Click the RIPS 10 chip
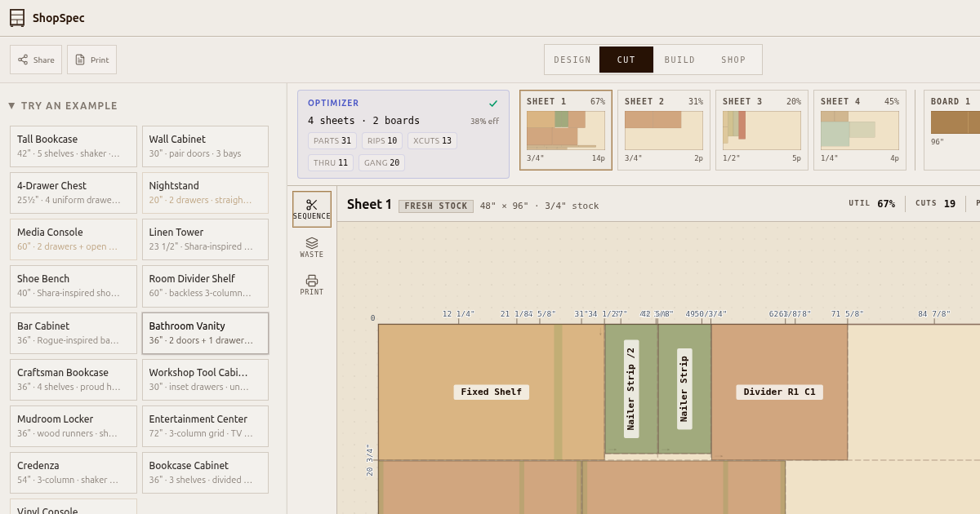Screen dimensions: 980x514 coord(382,141)
